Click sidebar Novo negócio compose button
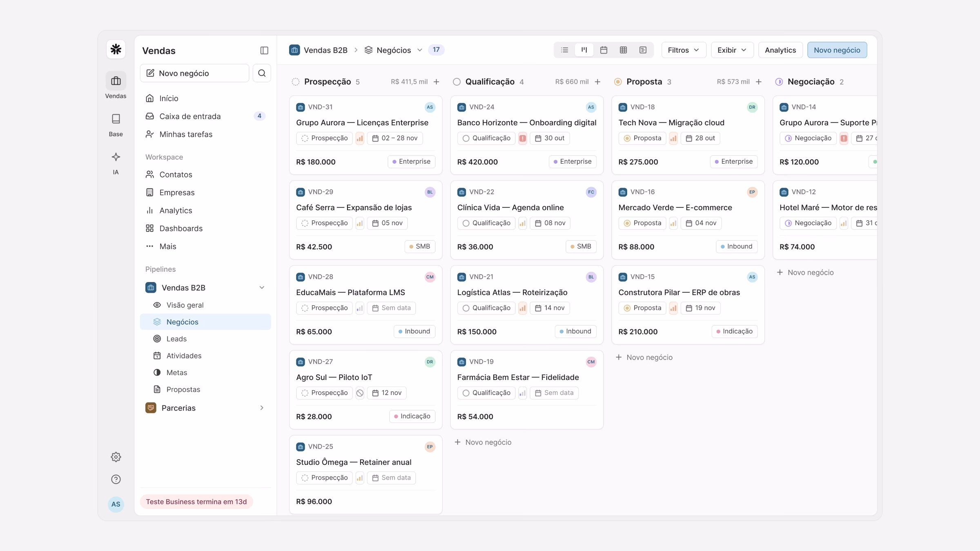This screenshot has width=980, height=551. [194, 73]
